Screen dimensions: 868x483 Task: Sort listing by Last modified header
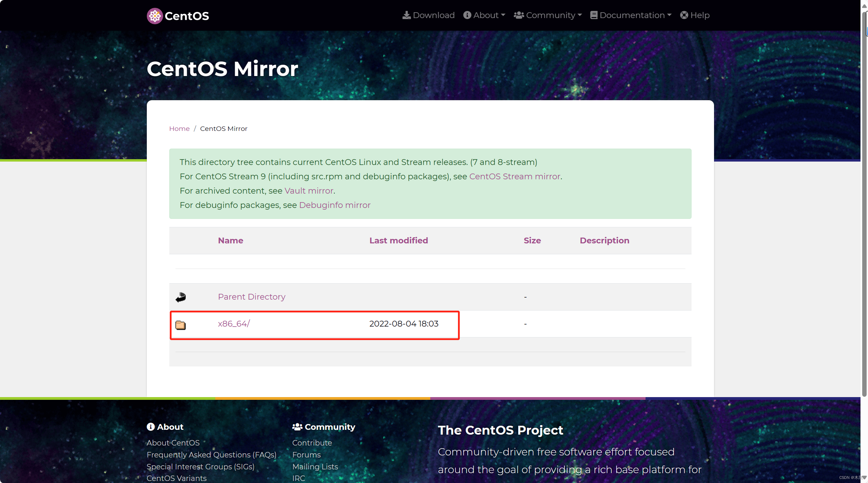point(399,241)
